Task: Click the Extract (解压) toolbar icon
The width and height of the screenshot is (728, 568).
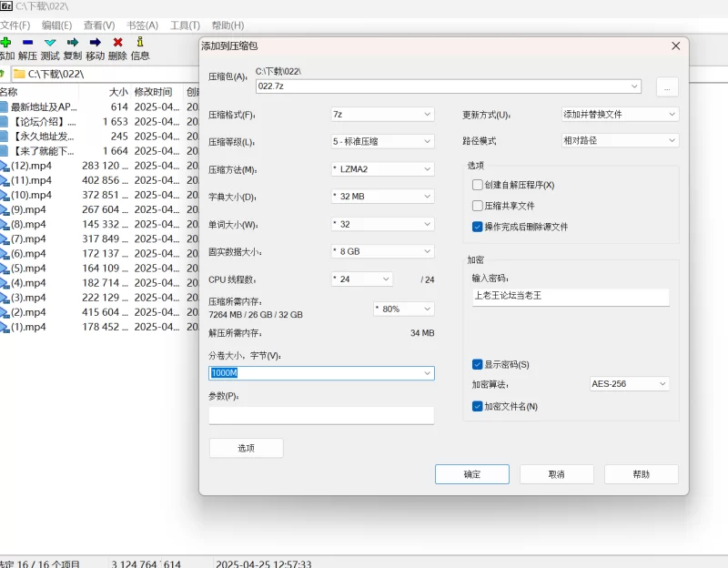Action: coord(27,42)
